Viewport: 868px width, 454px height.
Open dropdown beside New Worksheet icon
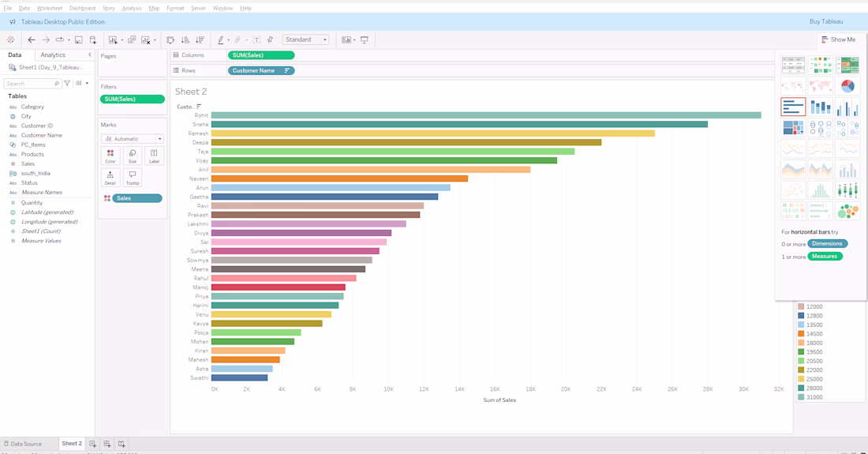122,40
